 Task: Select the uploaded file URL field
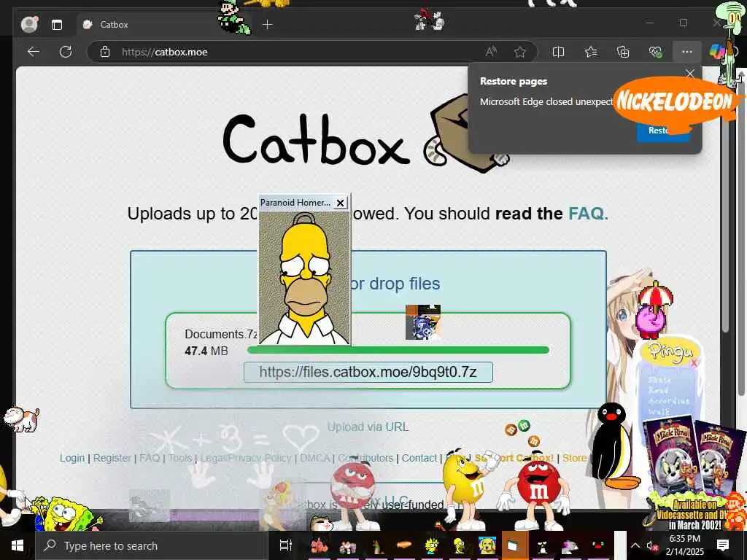tap(368, 372)
